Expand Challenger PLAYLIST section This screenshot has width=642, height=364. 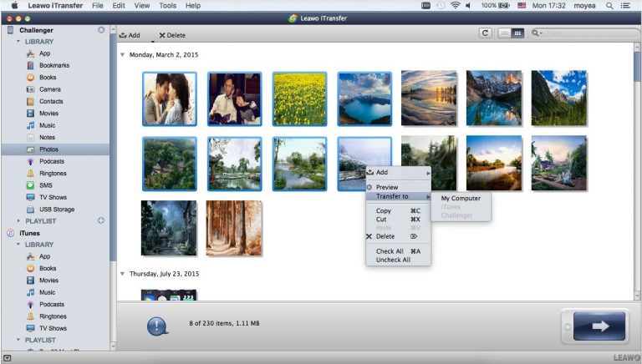point(18,221)
